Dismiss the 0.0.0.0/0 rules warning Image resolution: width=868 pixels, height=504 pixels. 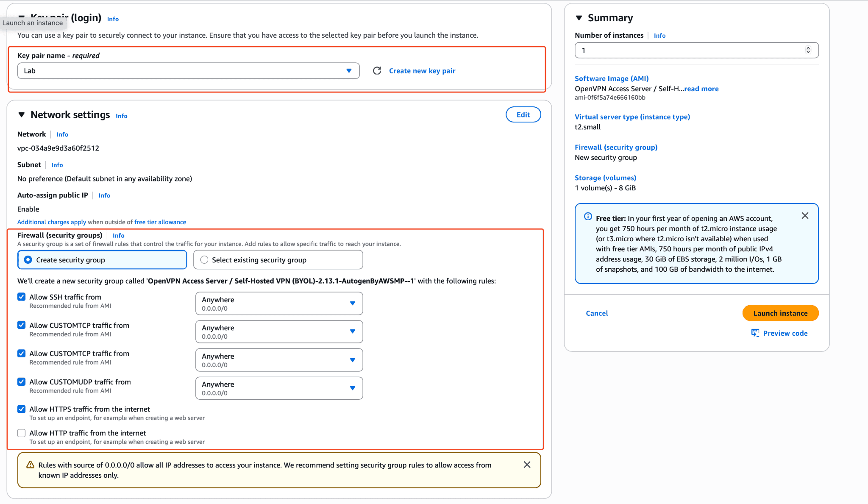527,465
